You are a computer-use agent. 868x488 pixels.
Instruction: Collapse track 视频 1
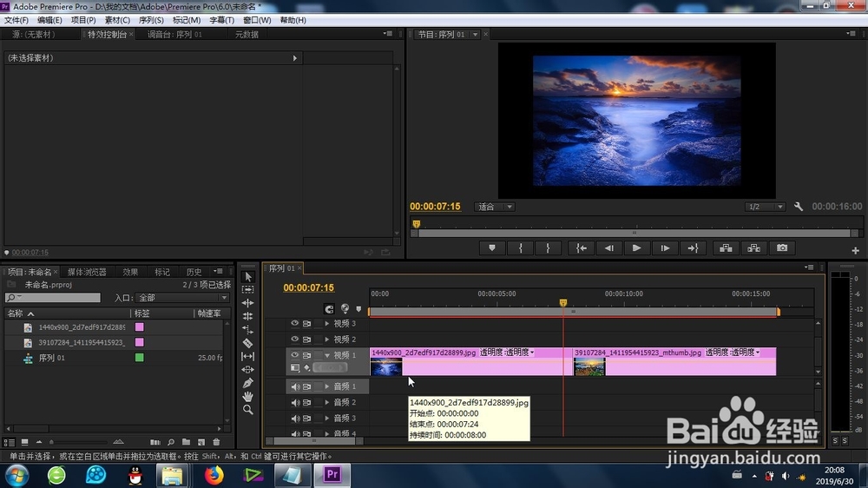(x=327, y=355)
